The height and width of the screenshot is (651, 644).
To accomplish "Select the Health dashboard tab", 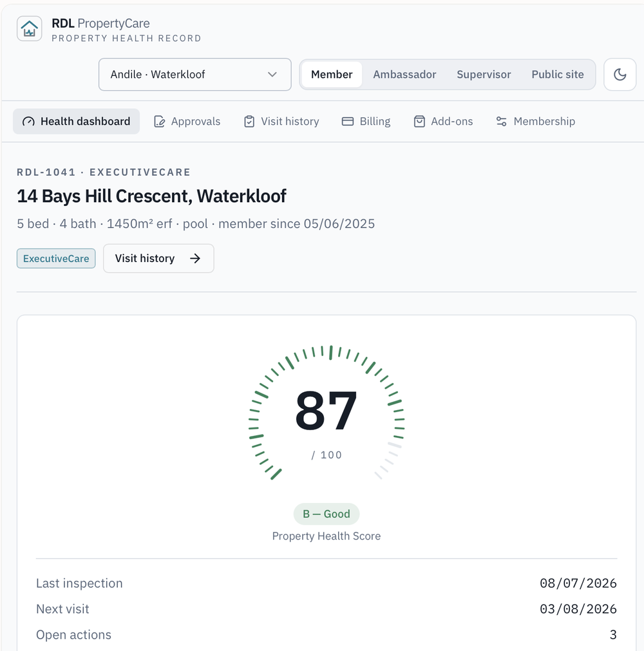I will coord(77,121).
